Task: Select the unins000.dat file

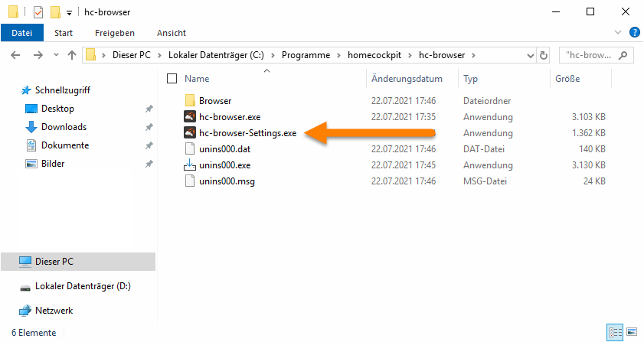Action: pyautogui.click(x=224, y=148)
